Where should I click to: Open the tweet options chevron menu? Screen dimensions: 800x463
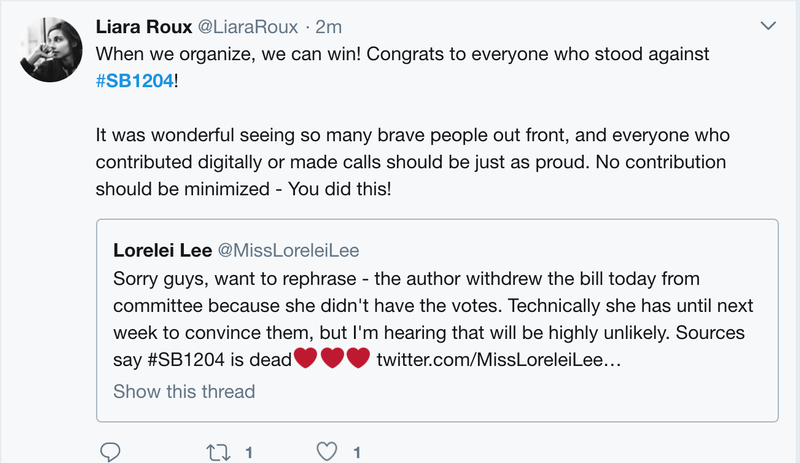768,24
